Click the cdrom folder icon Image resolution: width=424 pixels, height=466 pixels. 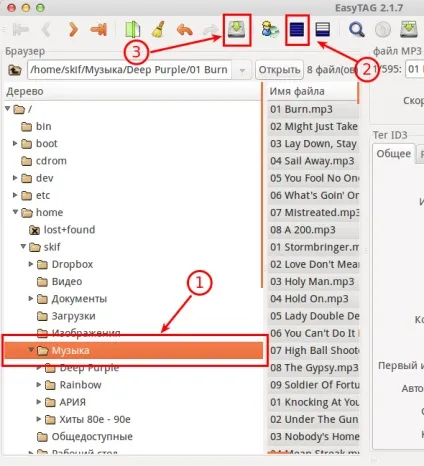tap(27, 161)
